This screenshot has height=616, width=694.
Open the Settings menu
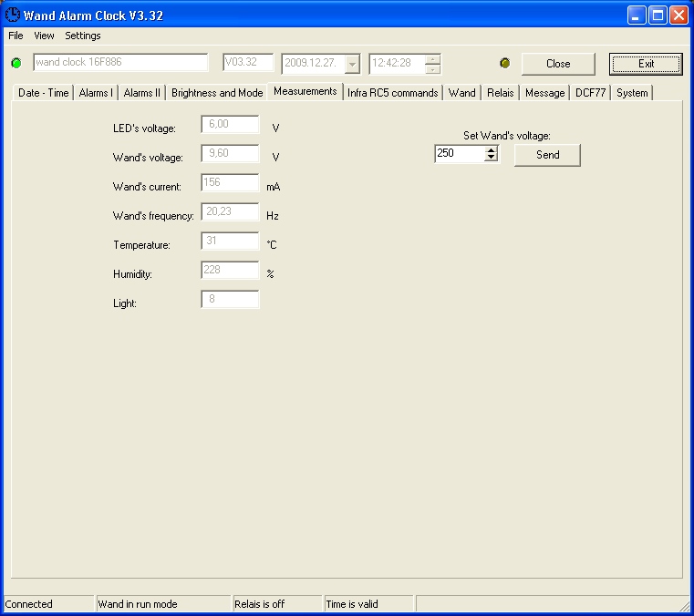[x=83, y=36]
